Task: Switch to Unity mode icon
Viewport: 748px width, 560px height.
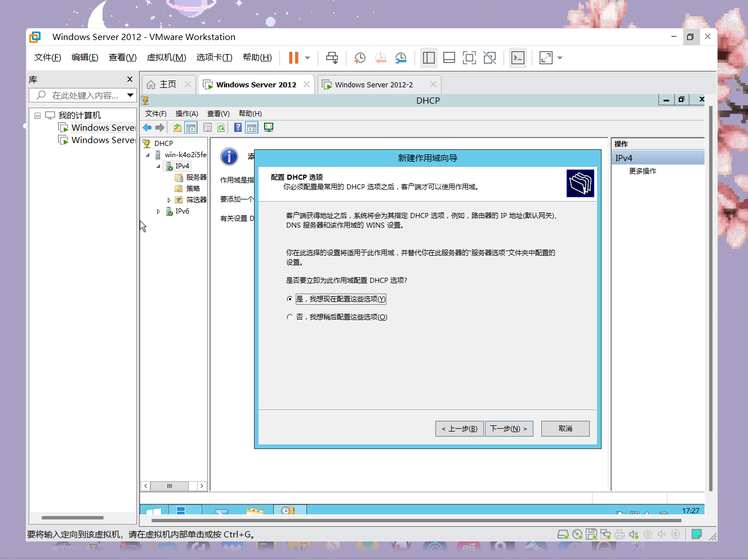Action: point(490,57)
